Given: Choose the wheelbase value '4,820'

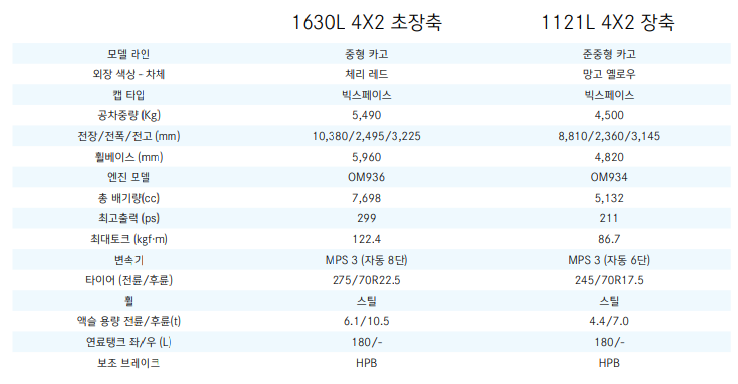Looking at the screenshot, I should pyautogui.click(x=609, y=157).
